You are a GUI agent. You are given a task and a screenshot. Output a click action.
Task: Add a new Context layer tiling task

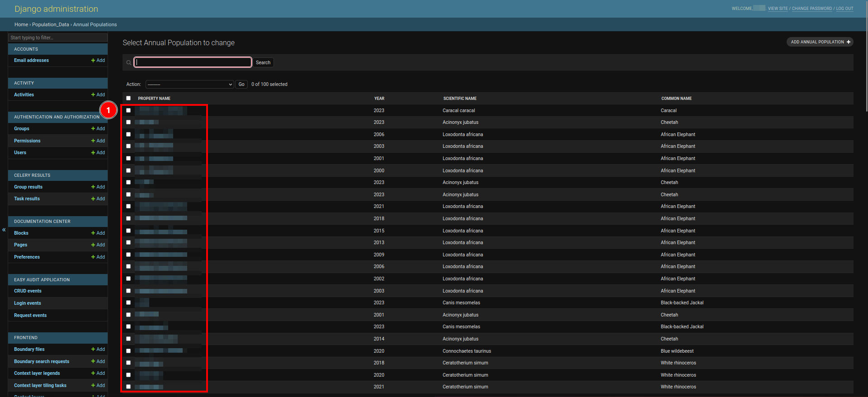[98, 386]
